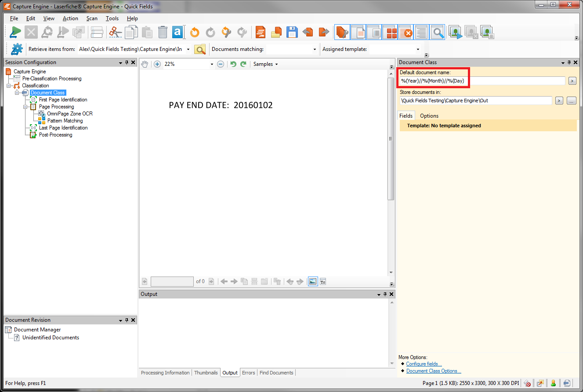Toggle the text view button in viewer
This screenshot has height=392, width=583.
coord(323,281)
